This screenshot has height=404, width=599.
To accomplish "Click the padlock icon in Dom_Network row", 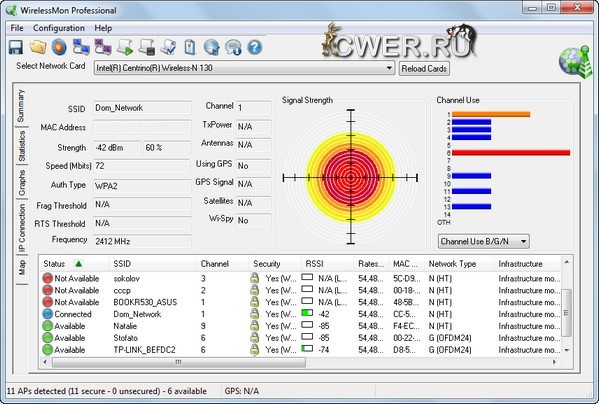I will (254, 314).
